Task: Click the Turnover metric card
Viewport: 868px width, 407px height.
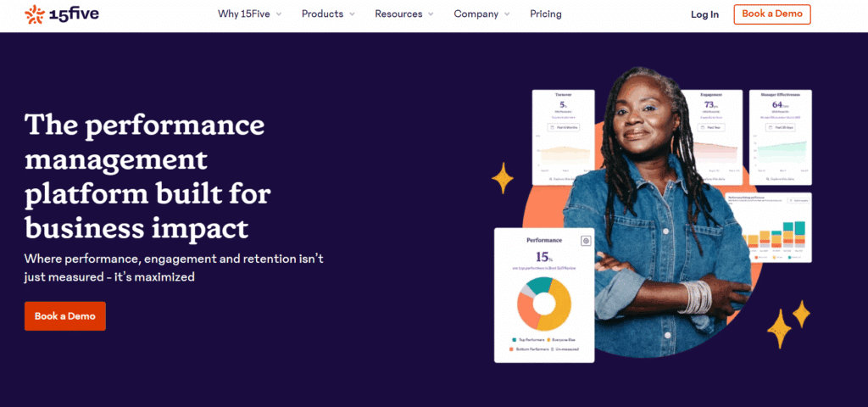Action: click(563, 137)
